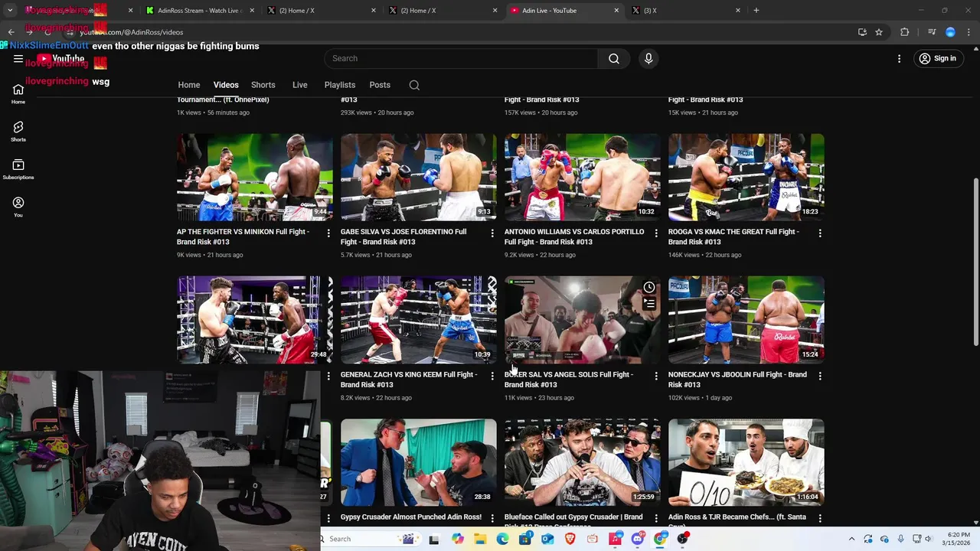Go to the channel Home tab
980x551 pixels.
coord(189,85)
